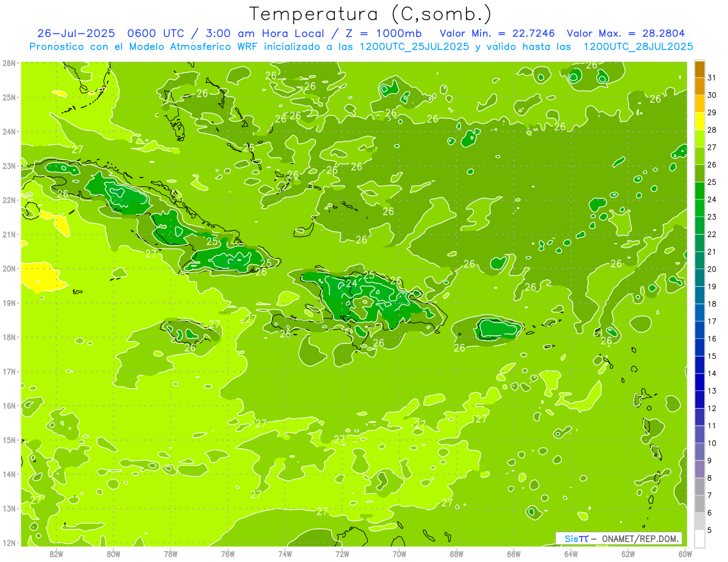Click the "ONAMET/REP.DOM." credit label
This screenshot has width=728, height=562.
(x=641, y=538)
